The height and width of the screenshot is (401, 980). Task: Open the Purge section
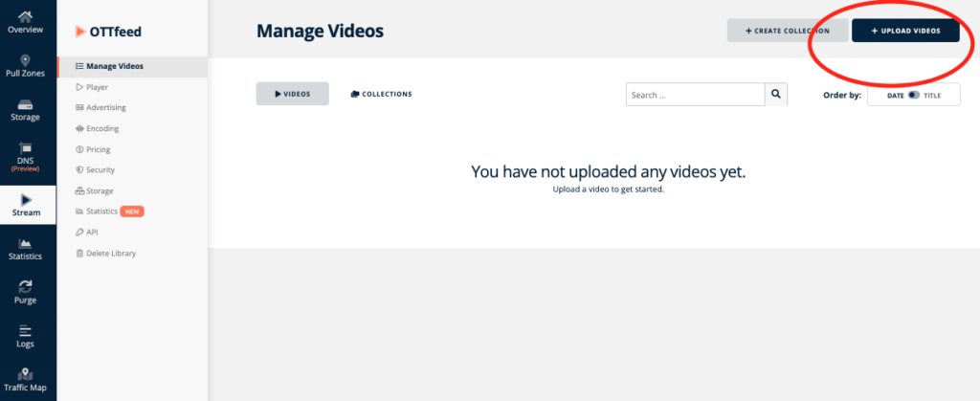26,292
